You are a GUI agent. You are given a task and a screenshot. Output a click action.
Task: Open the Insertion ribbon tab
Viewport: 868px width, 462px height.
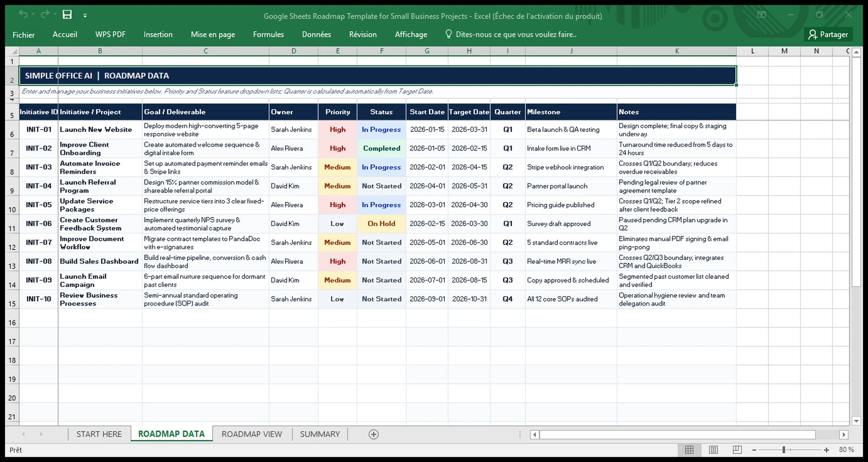pyautogui.click(x=158, y=34)
